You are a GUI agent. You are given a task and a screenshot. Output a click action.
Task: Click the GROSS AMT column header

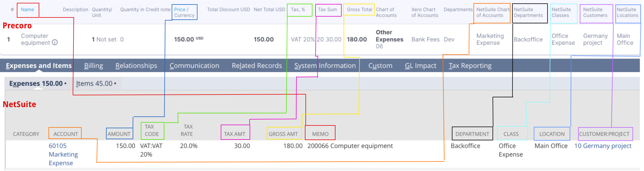[x=283, y=134]
